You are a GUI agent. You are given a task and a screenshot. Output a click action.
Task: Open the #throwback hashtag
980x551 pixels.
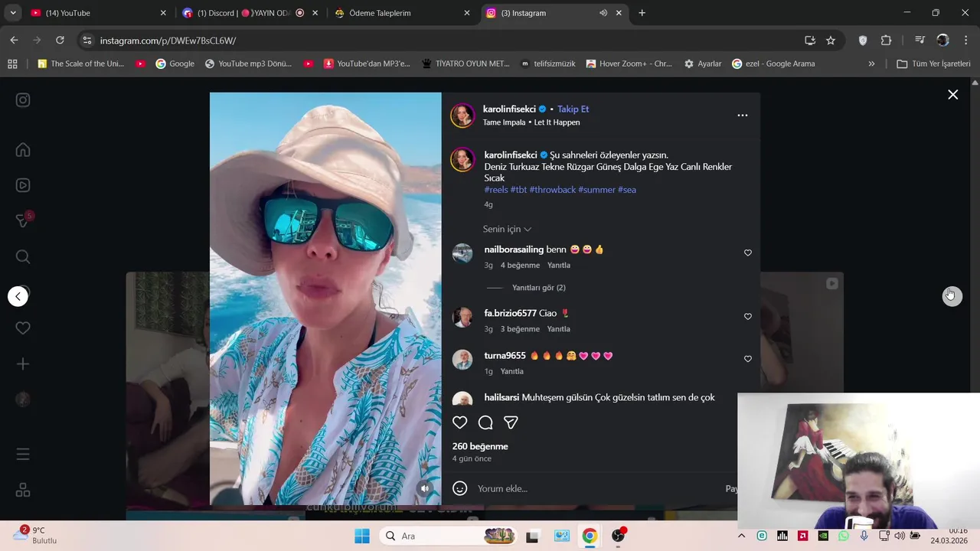point(552,190)
